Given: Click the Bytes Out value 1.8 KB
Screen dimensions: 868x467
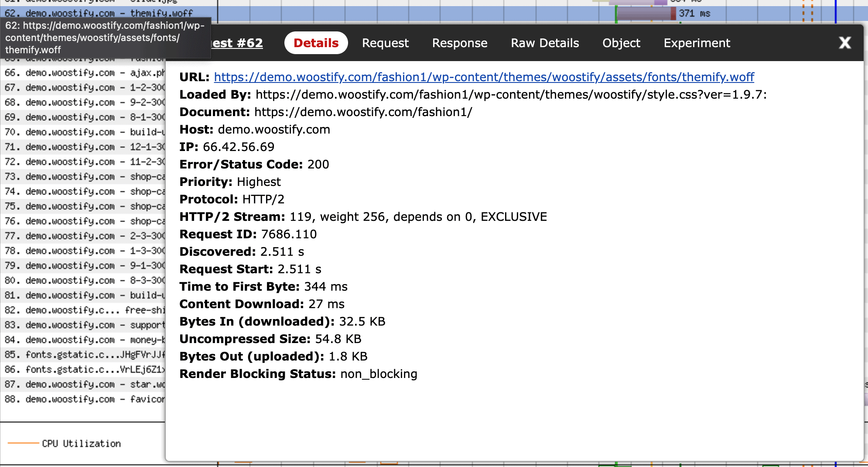Looking at the screenshot, I should (x=348, y=357).
